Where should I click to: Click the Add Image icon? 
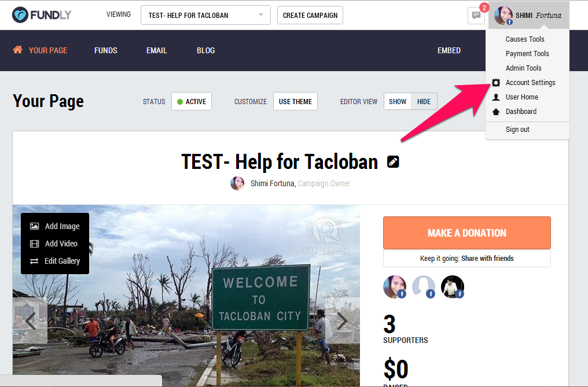(x=35, y=226)
